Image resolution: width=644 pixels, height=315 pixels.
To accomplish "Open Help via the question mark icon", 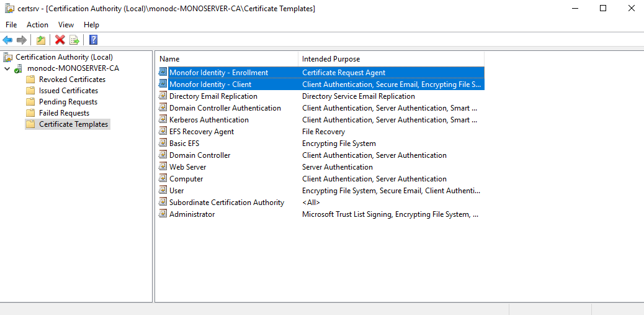I will click(93, 40).
